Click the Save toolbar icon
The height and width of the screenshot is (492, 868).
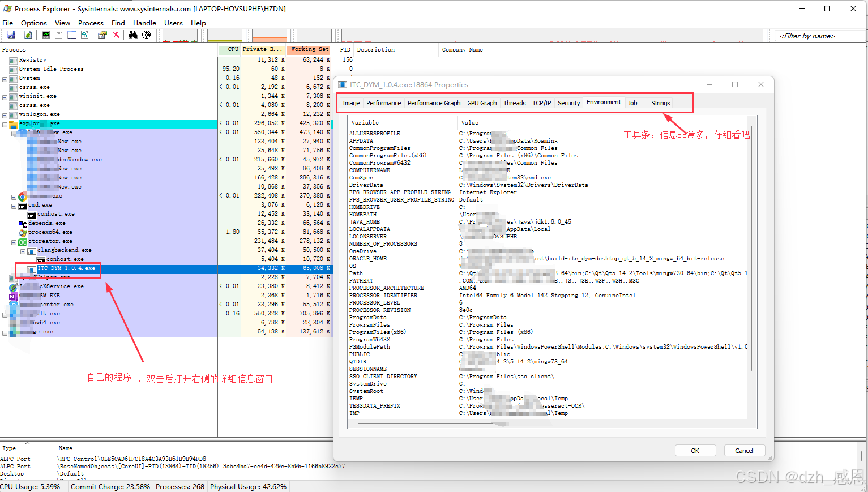coord(11,35)
